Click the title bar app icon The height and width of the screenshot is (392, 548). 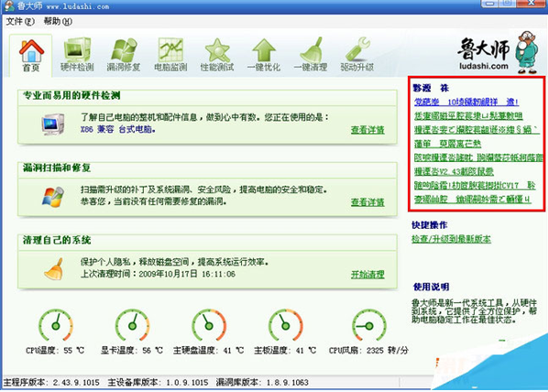9,5
